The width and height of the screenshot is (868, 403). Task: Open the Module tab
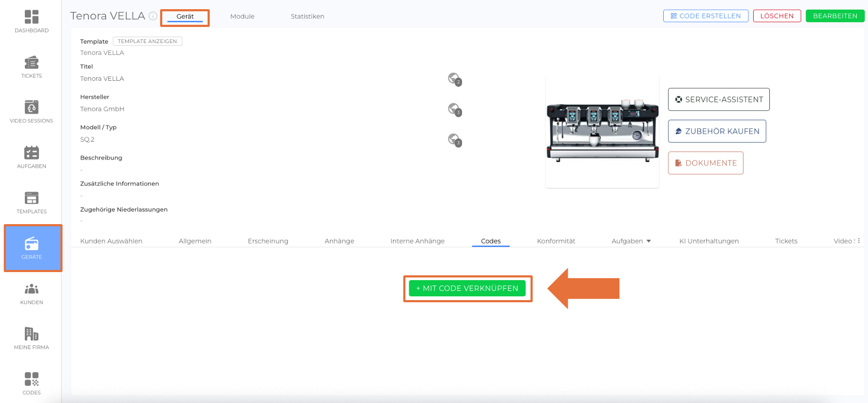[x=242, y=16]
